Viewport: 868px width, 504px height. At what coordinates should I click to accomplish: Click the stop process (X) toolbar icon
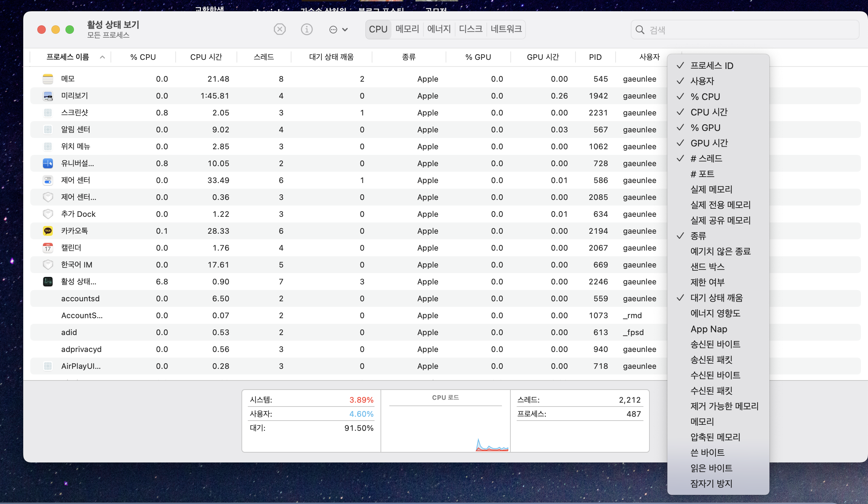pos(280,29)
